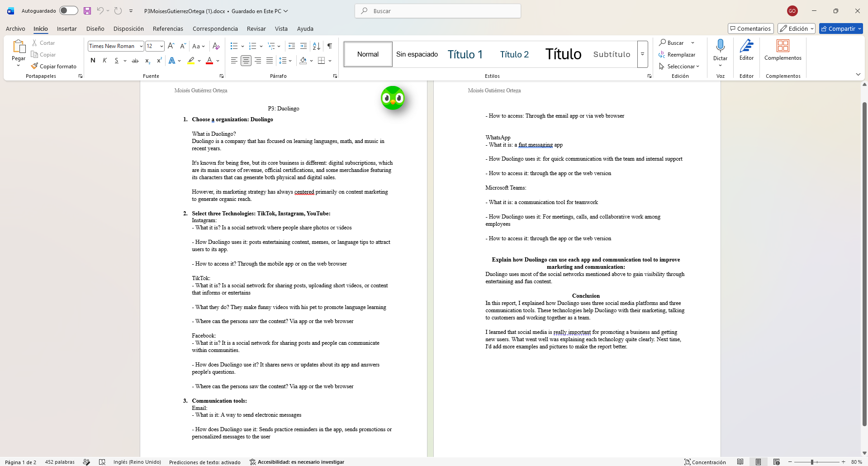Apply the Título 1 style

[465, 54]
